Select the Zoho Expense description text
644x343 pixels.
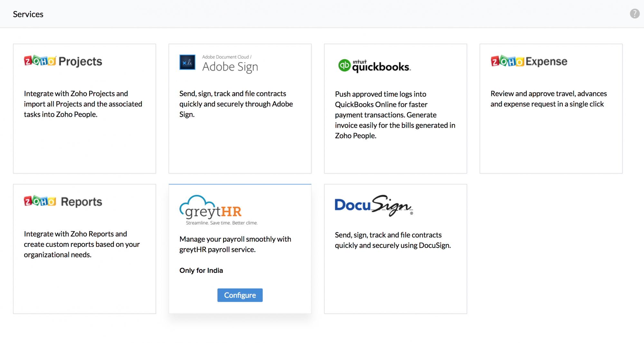tap(549, 99)
